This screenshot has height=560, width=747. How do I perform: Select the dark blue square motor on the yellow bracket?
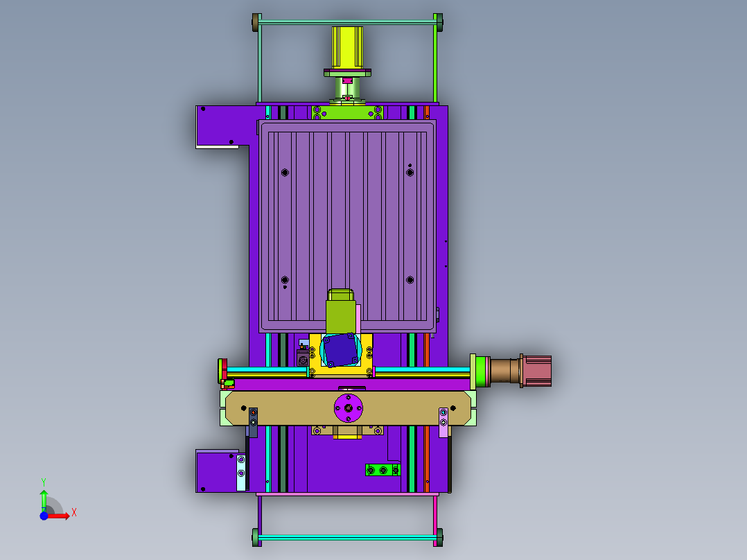(340, 350)
